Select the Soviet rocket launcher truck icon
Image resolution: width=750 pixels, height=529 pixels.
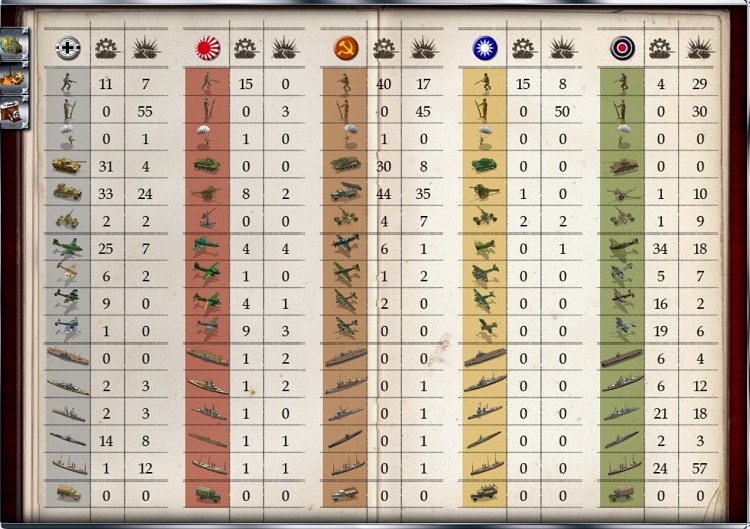[x=345, y=192]
